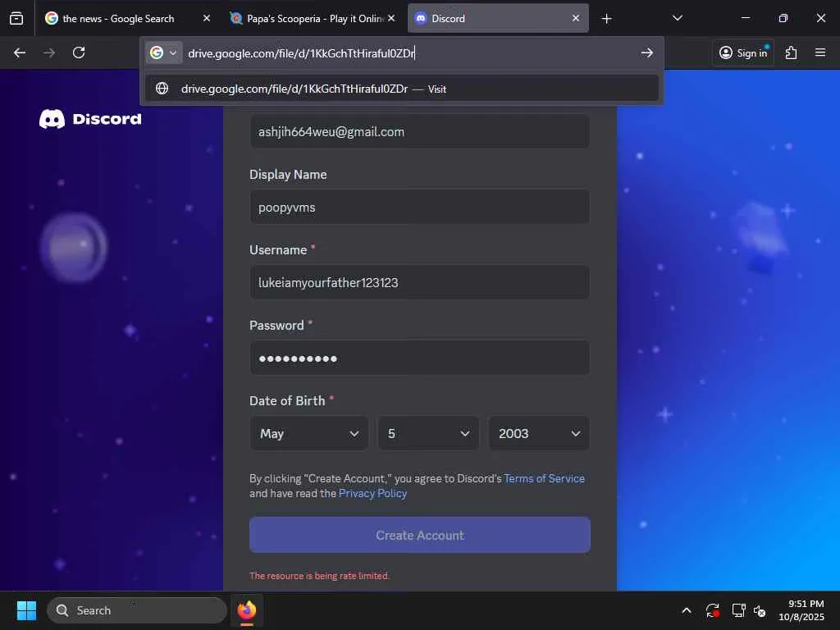Open the birth month dropdown showing May
This screenshot has width=840, height=630.
pyautogui.click(x=309, y=433)
